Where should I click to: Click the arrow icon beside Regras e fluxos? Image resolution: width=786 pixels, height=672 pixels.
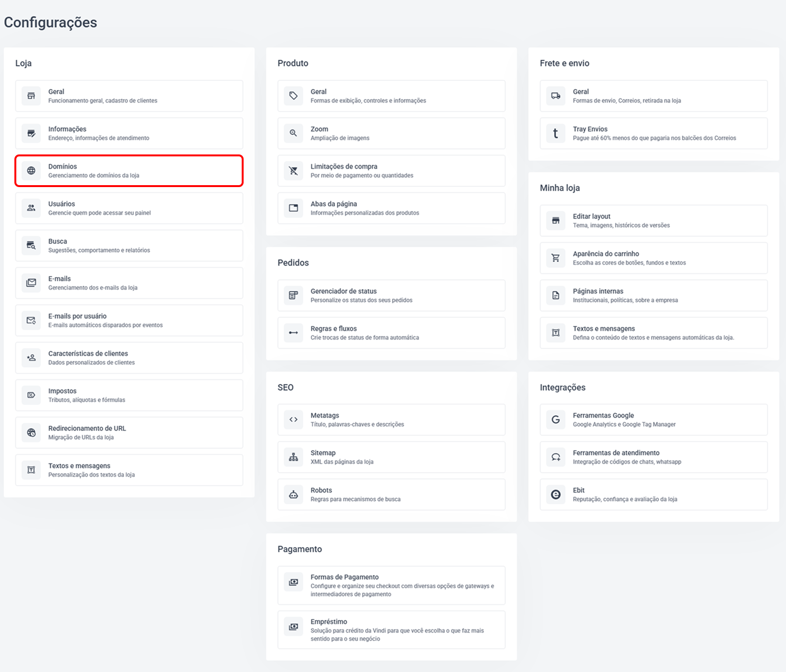click(293, 333)
